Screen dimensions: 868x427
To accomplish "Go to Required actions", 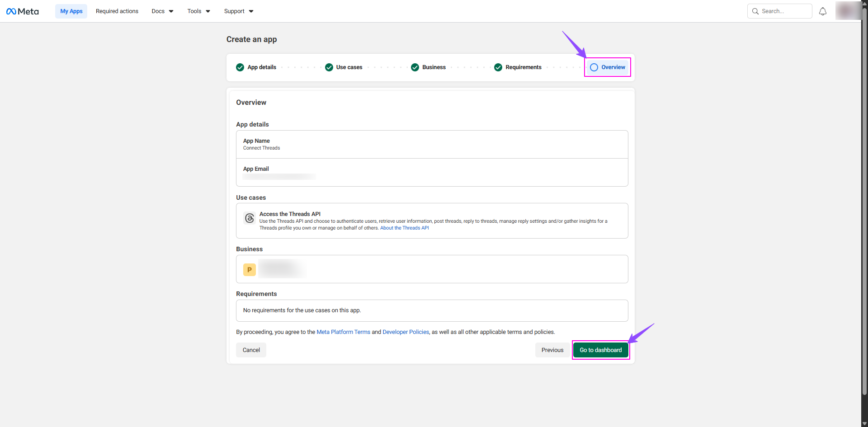I will (x=117, y=11).
